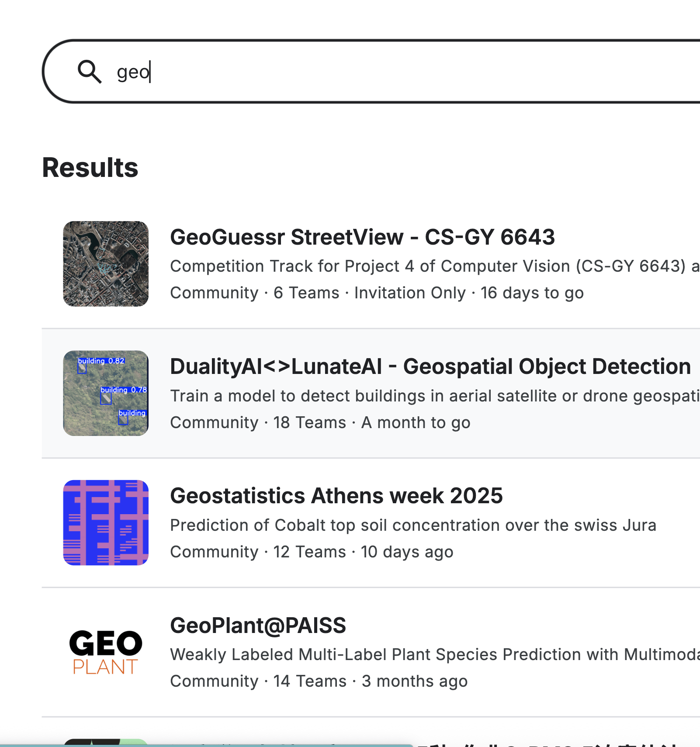This screenshot has width=700, height=747.
Task: Open GeoGuessr StreetView - CS-GY 6643 title
Action: pyautogui.click(x=362, y=237)
